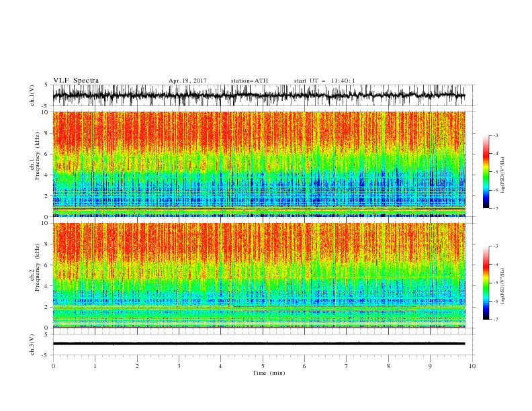Select the date label "Apr. 18, 2017"
The image size is (532, 411).
pos(187,81)
